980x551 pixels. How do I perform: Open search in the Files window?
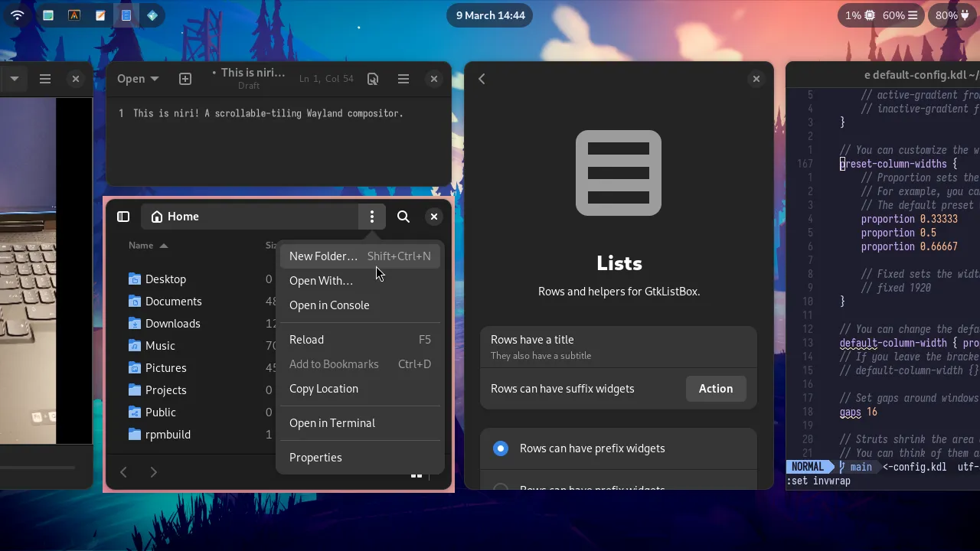(x=403, y=217)
